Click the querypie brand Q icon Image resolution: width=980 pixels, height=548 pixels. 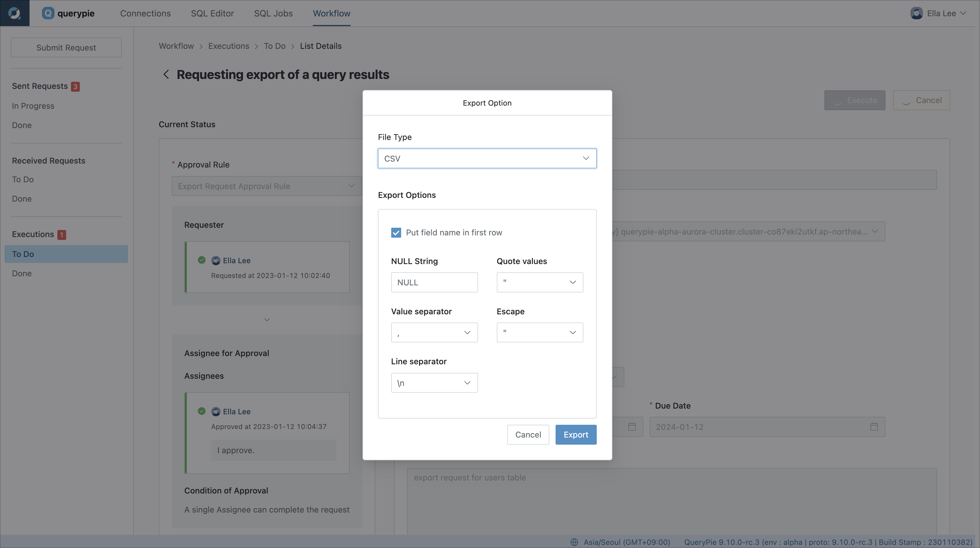tap(48, 13)
